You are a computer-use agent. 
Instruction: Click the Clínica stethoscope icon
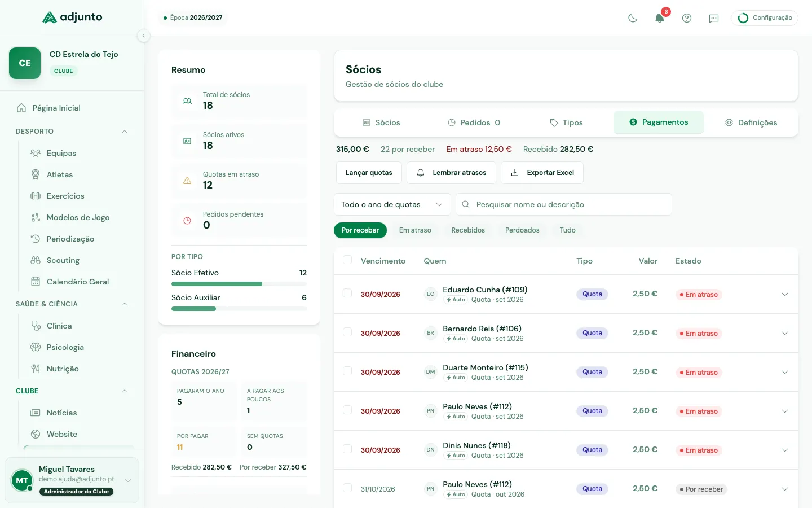[x=36, y=326]
